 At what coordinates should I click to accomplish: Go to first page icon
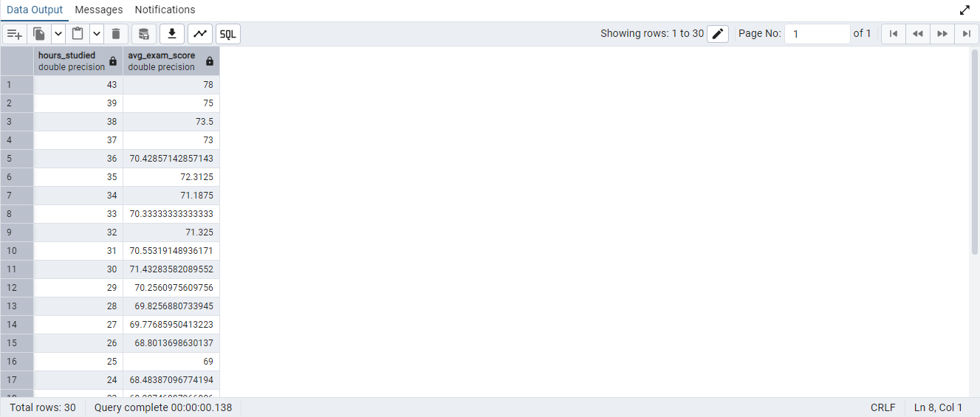[894, 34]
